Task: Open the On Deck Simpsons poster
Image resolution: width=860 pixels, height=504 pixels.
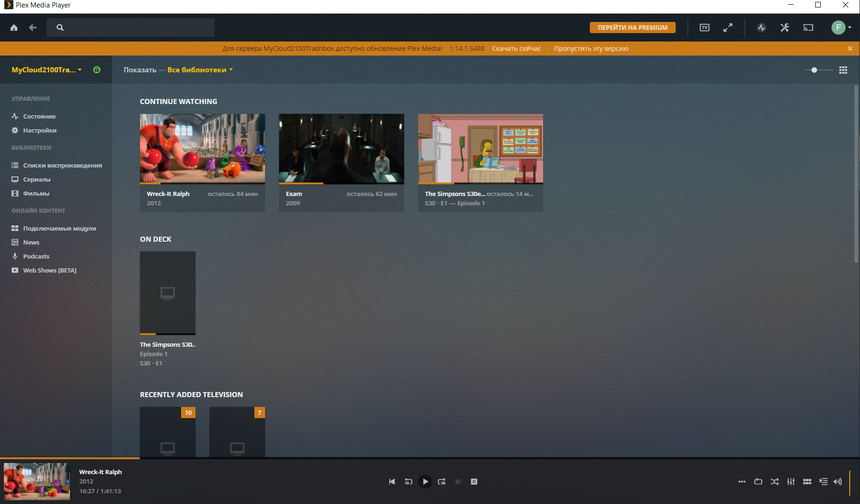Action: [168, 293]
